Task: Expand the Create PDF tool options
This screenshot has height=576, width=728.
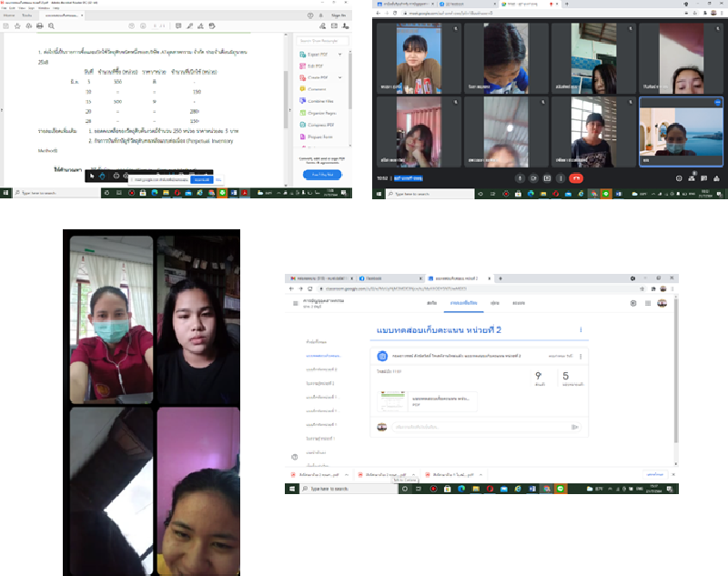Action: (338, 77)
